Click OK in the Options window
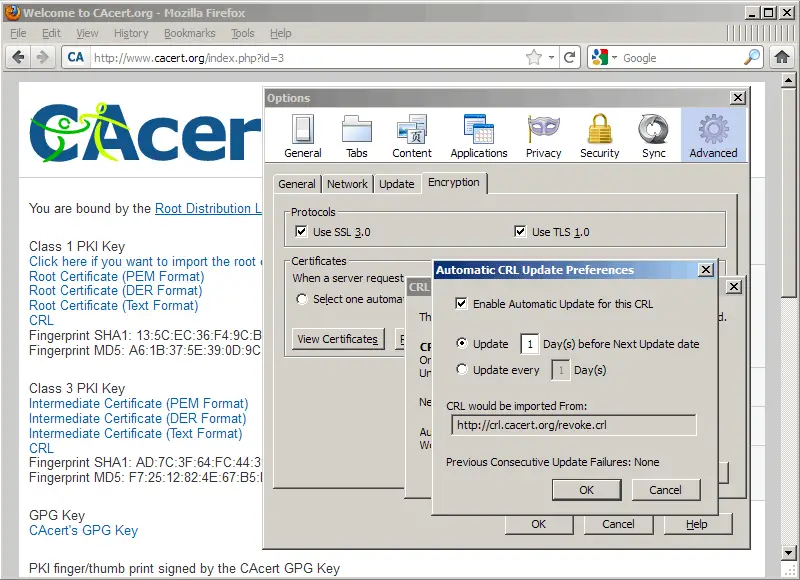 [x=539, y=524]
